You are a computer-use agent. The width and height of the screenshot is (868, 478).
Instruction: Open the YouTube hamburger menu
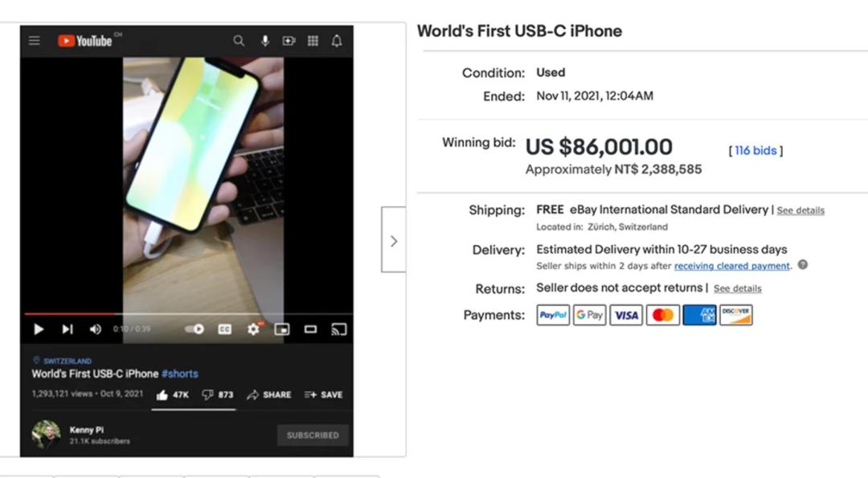pyautogui.click(x=35, y=41)
